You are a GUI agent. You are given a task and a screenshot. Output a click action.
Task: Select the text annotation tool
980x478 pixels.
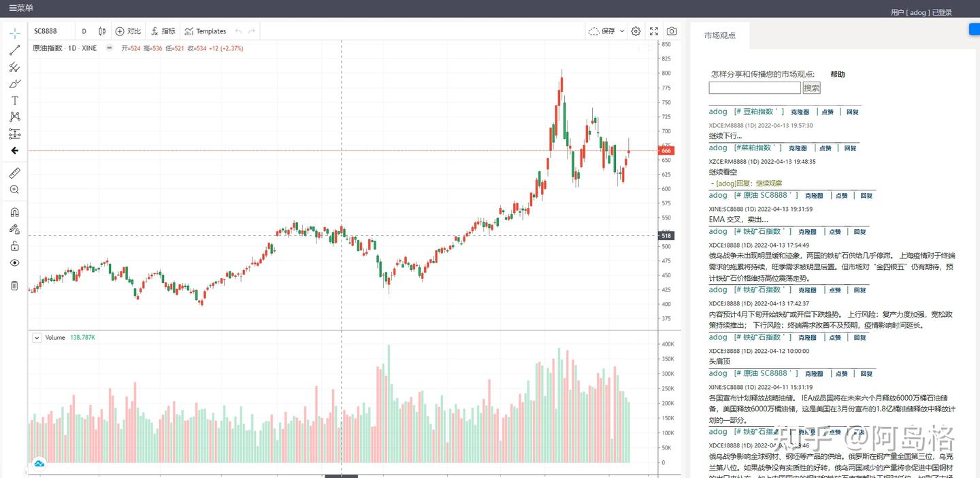click(x=15, y=100)
